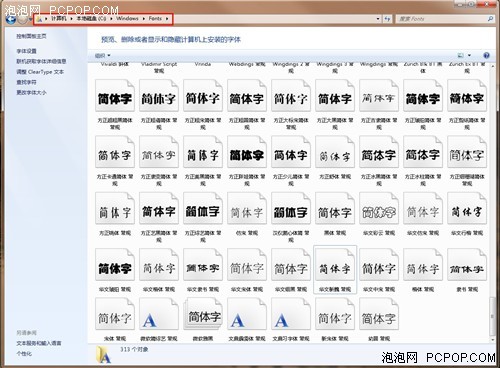500x368 pixels.
Task: Go back using the Back arrow button
Action: pyautogui.click(x=11, y=19)
